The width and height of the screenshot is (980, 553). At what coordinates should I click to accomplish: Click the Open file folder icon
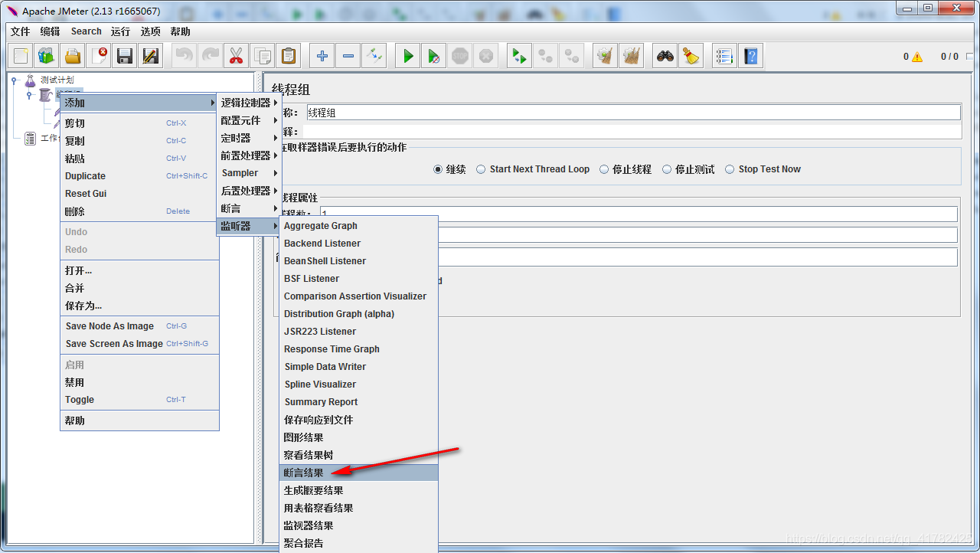point(73,56)
